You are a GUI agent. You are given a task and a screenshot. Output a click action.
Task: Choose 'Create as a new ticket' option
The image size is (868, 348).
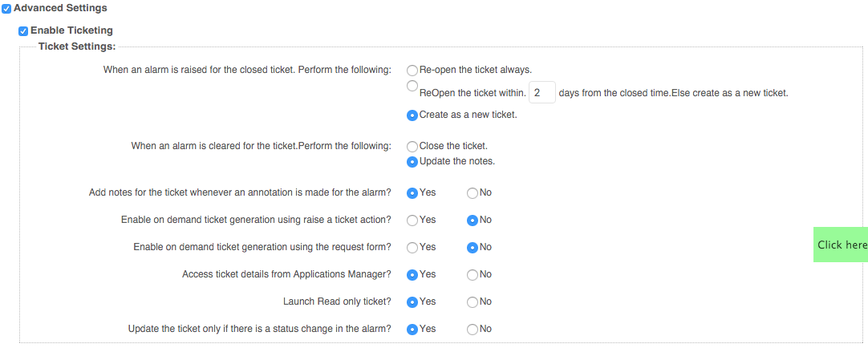point(412,115)
